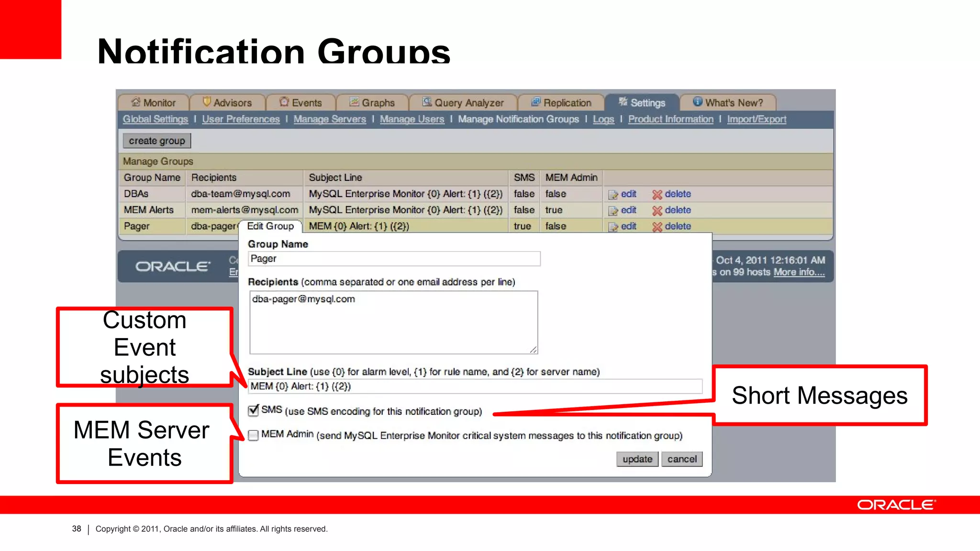Screen dimensions: 980x551
Task: Click the Advisors shield icon
Action: coord(207,102)
